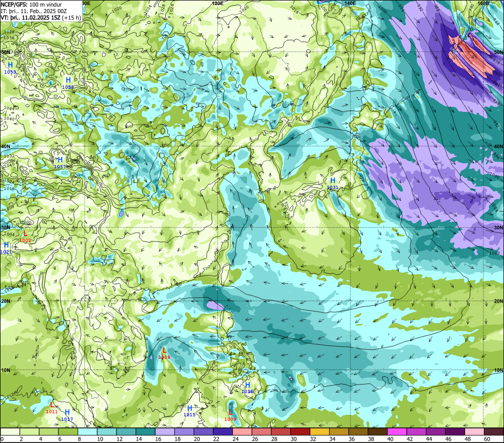The width and height of the screenshot is (504, 443).
Task: Click the legend value 32
Action: [313, 439]
